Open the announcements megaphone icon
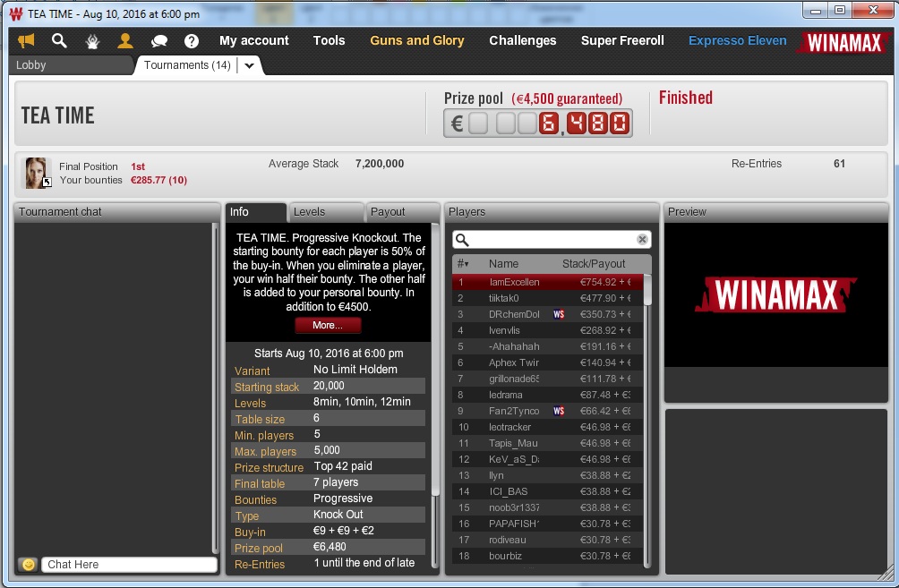 26,40
